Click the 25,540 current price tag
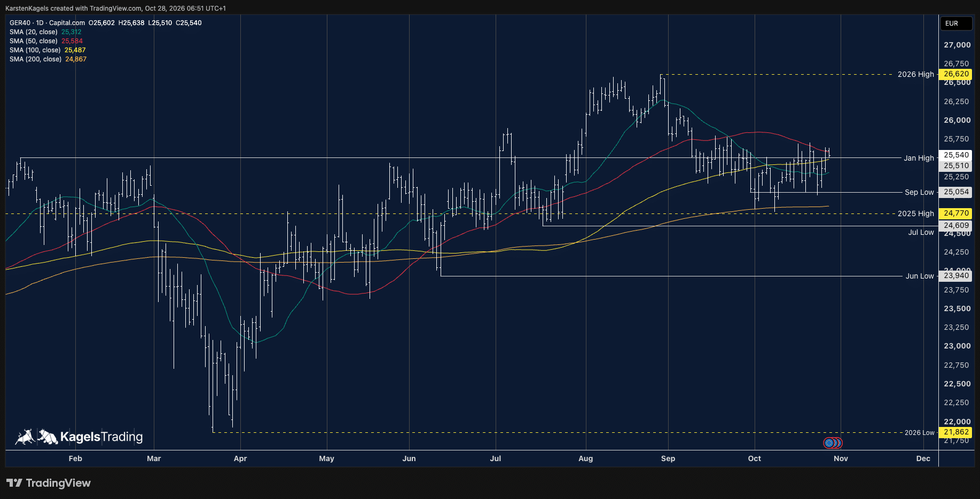This screenshot has height=499, width=980. 956,155
